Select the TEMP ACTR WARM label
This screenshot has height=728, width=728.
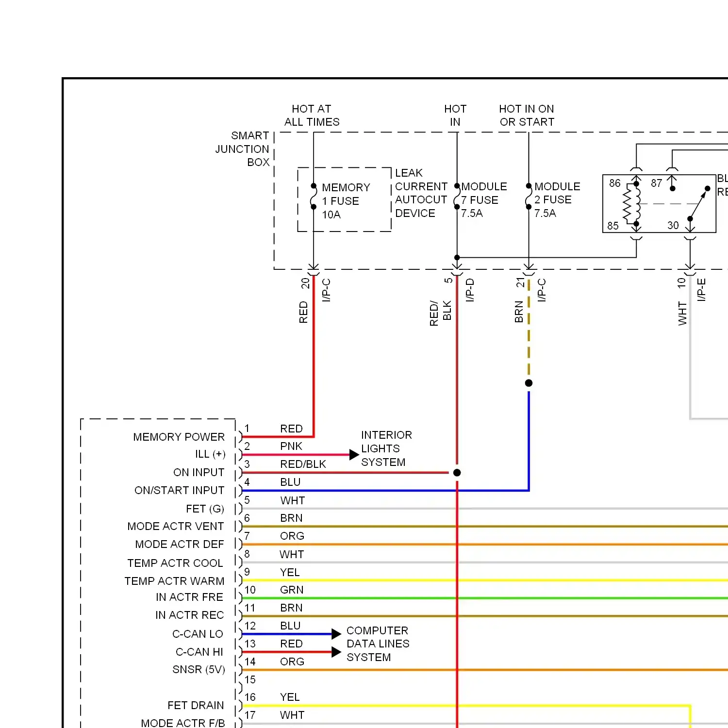[175, 581]
